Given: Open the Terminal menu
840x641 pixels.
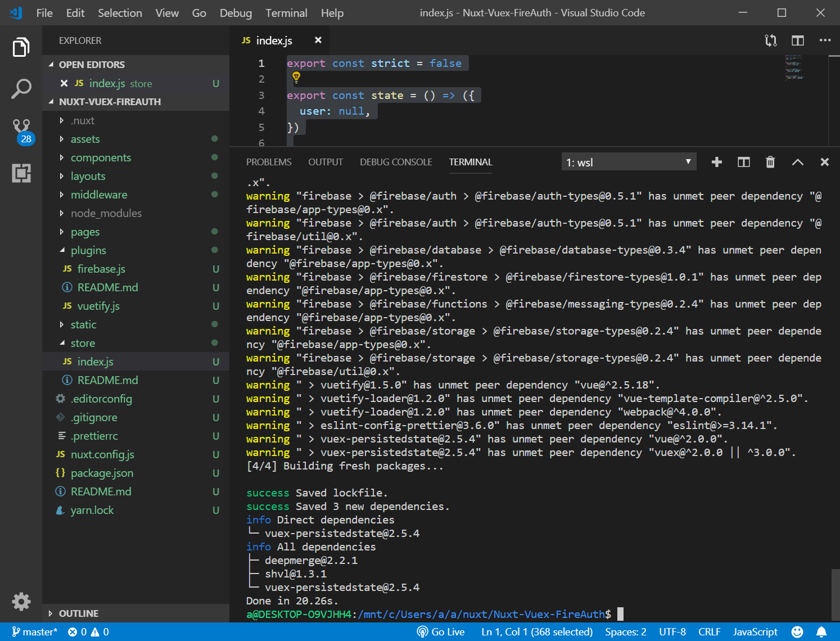Looking at the screenshot, I should click(286, 13).
